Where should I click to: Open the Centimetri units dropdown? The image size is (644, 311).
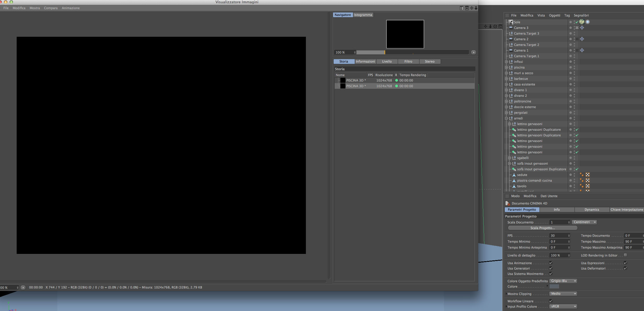pos(584,222)
